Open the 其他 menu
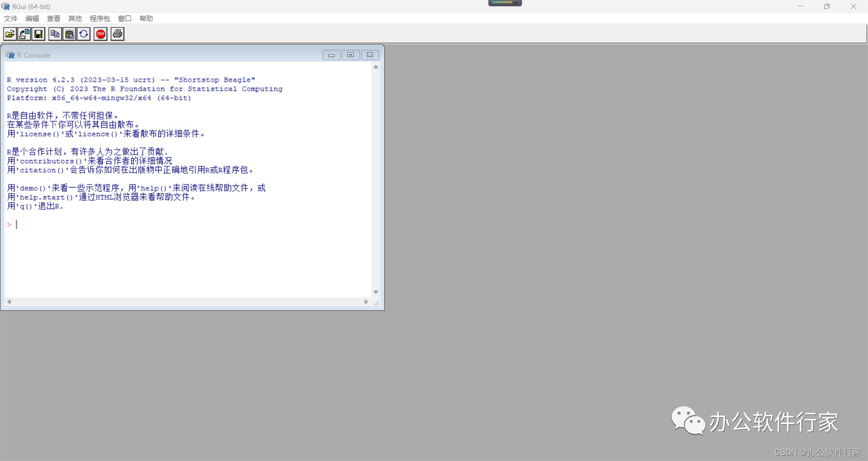This screenshot has height=461, width=868. 75,19
